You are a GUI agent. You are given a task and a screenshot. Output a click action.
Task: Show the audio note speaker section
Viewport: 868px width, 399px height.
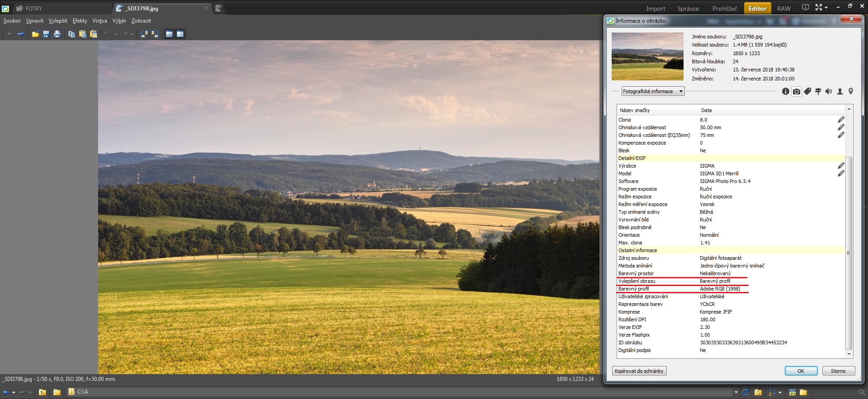point(829,91)
